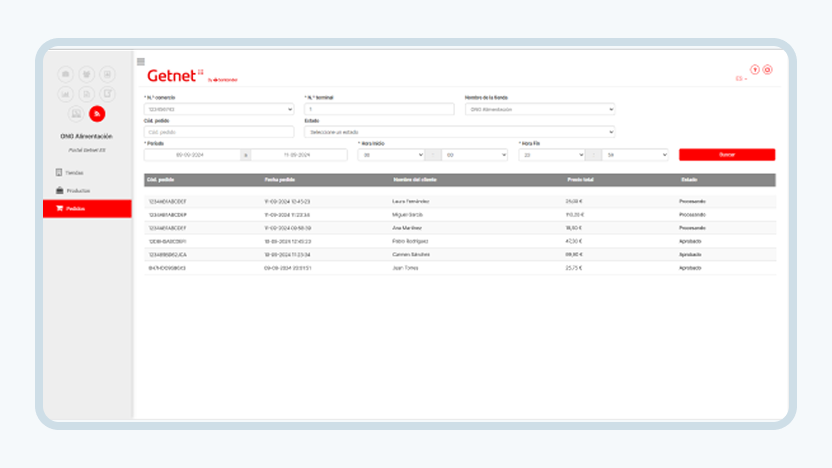Click the edit note sidebar icon

pos(107,94)
